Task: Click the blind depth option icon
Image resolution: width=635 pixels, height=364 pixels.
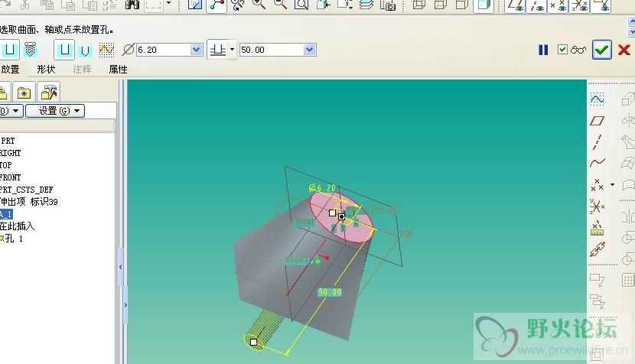Action: (x=217, y=50)
